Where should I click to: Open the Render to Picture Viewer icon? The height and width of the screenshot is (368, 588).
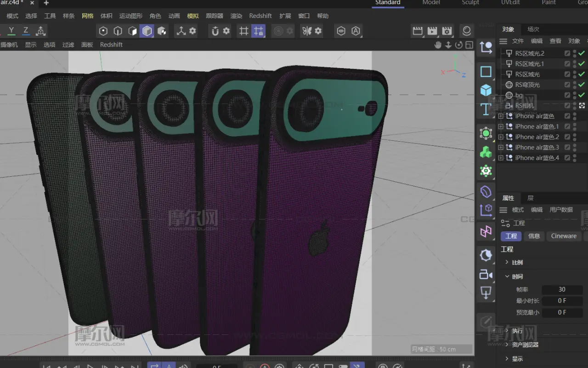(432, 31)
